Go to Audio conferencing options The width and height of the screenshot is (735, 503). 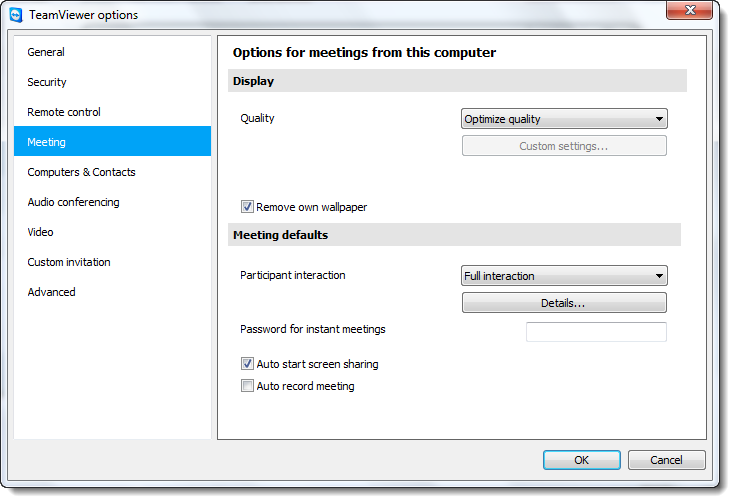coord(112,202)
